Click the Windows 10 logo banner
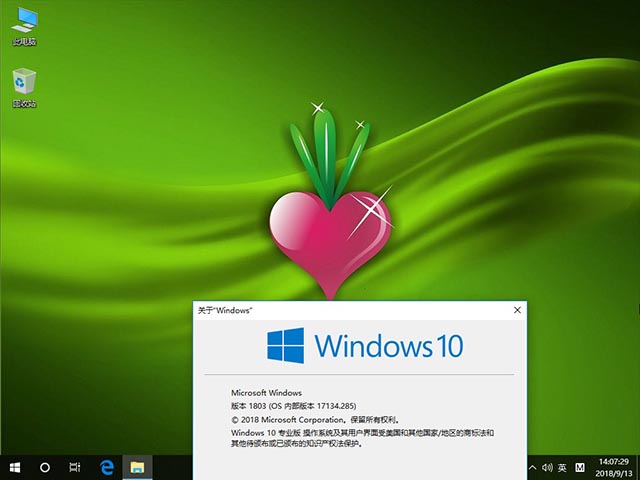The image size is (640, 480). click(365, 346)
